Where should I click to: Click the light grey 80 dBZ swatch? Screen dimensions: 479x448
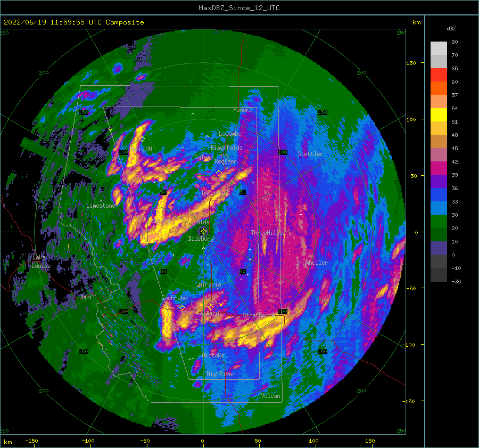click(439, 48)
